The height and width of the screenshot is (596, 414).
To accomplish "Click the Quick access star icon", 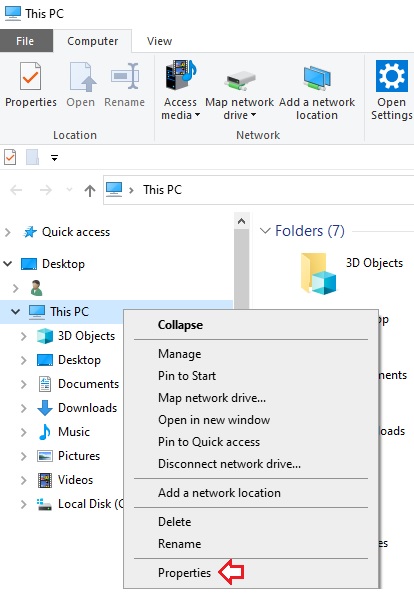I will 30,231.
